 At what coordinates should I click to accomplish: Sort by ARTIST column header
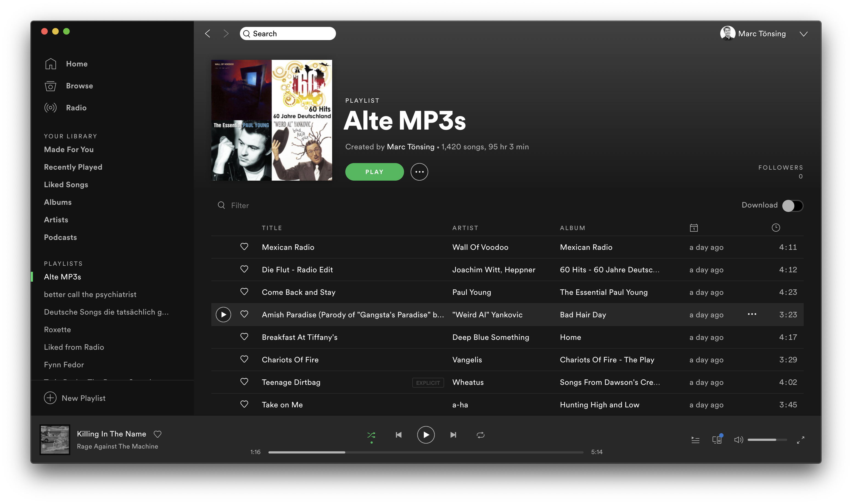pyautogui.click(x=465, y=228)
